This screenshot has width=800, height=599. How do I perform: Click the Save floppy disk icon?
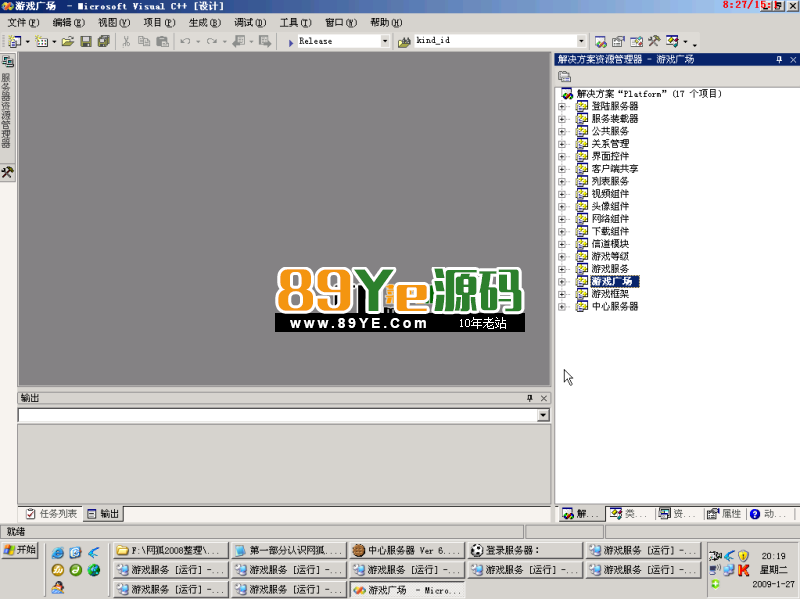pyautogui.click(x=86, y=41)
